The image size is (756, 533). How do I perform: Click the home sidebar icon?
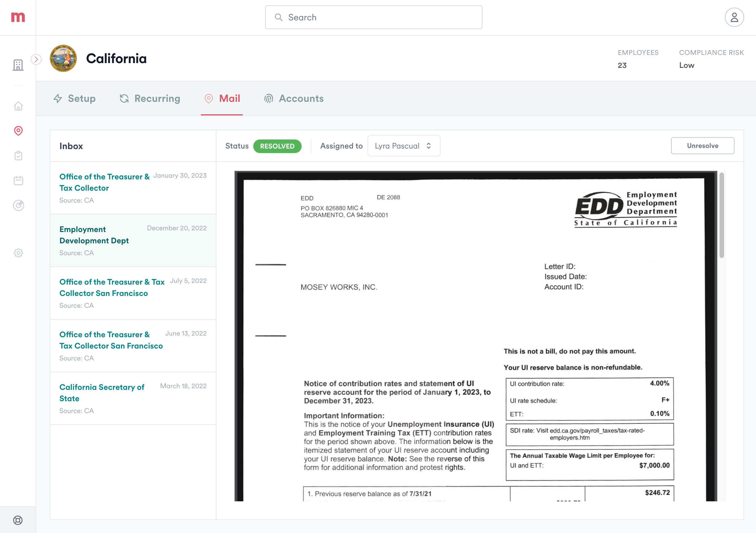click(x=18, y=106)
